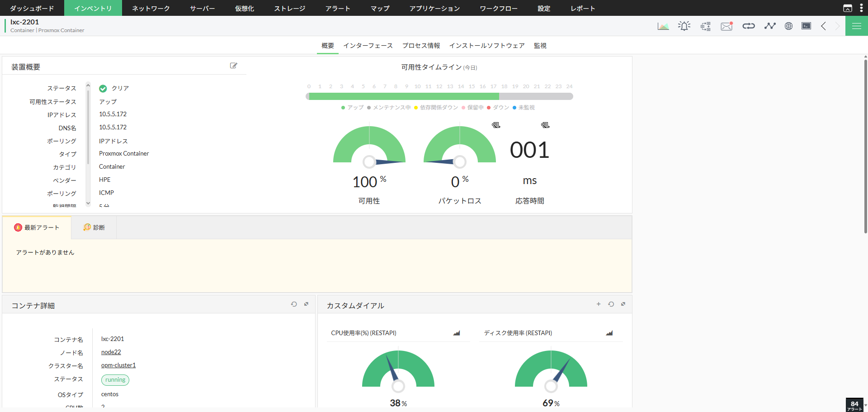868x412 pixels.
Task: Open the ネットワーク menu
Action: (x=151, y=8)
